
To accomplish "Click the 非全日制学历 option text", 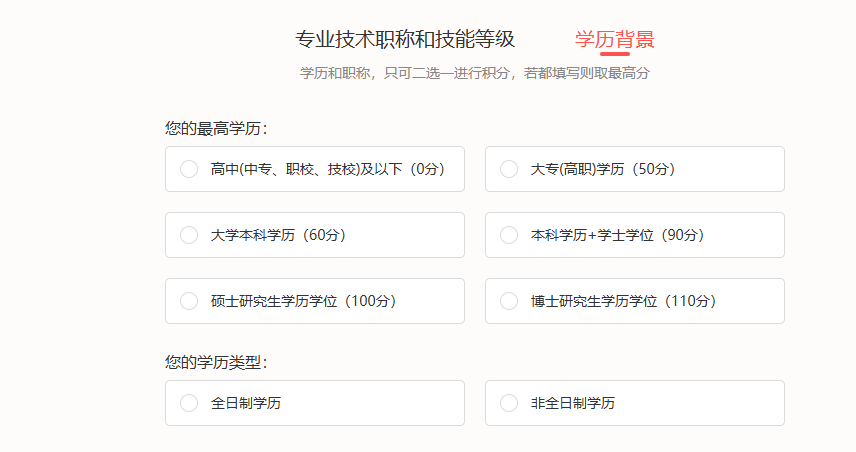I will (573, 403).
